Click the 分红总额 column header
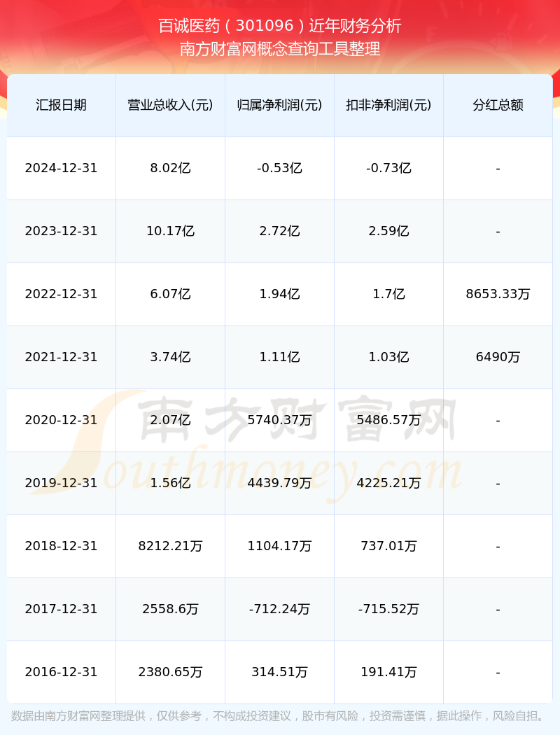 point(498,105)
